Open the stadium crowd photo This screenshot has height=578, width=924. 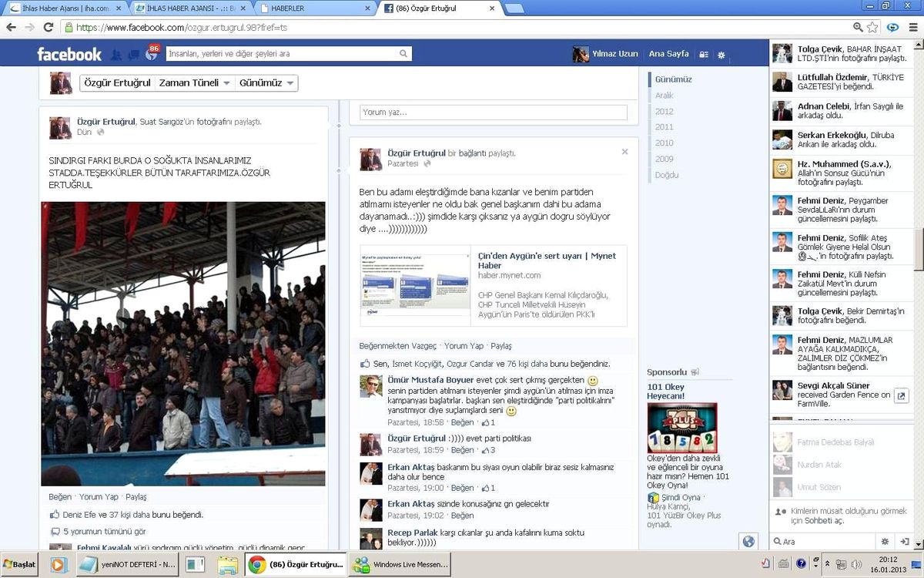coord(183,344)
